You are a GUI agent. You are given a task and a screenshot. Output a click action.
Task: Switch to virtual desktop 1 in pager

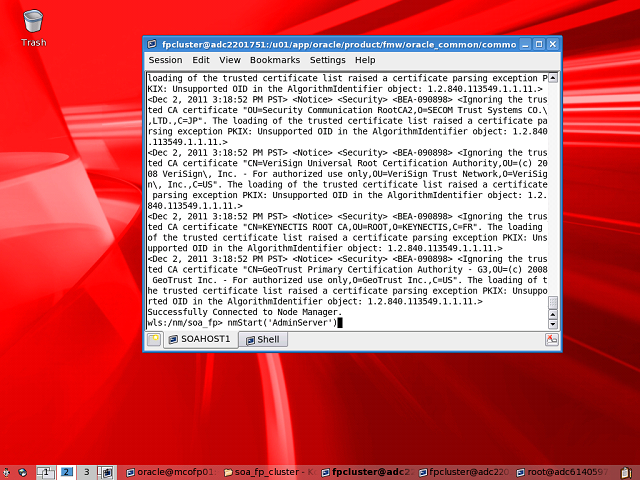pos(47,471)
